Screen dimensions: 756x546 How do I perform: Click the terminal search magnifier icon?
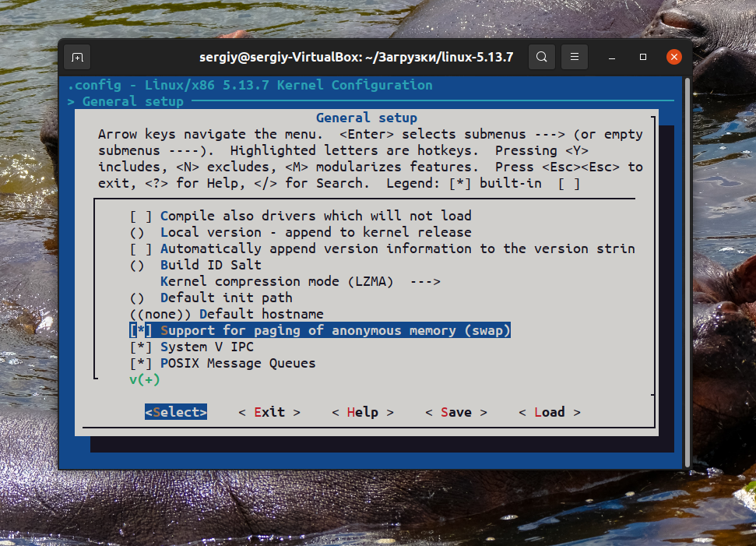(x=541, y=57)
